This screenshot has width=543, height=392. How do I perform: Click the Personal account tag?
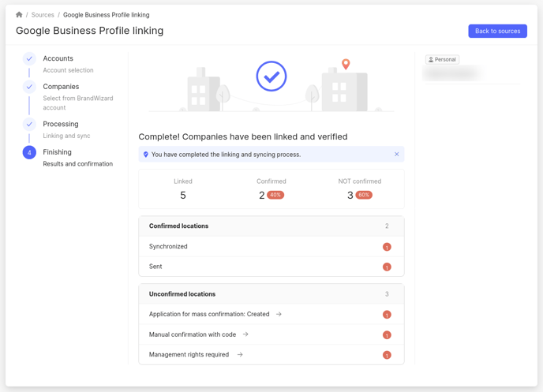pos(442,59)
